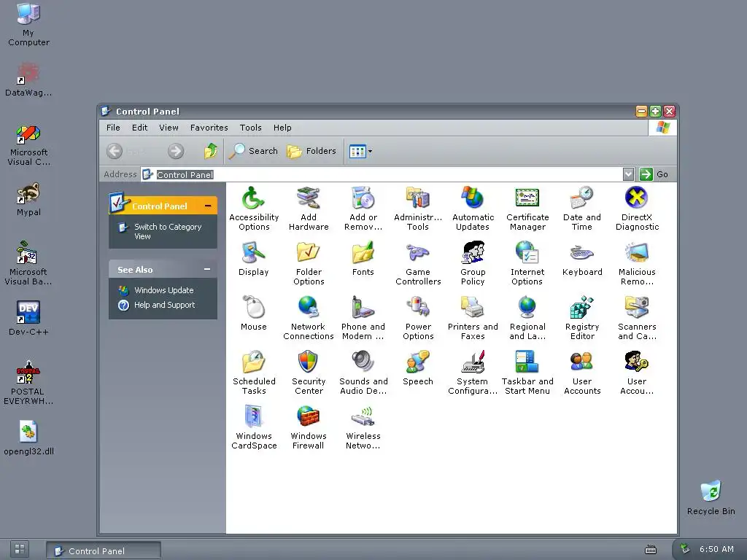
Task: Expand the Views button dropdown
Action: pos(370,152)
